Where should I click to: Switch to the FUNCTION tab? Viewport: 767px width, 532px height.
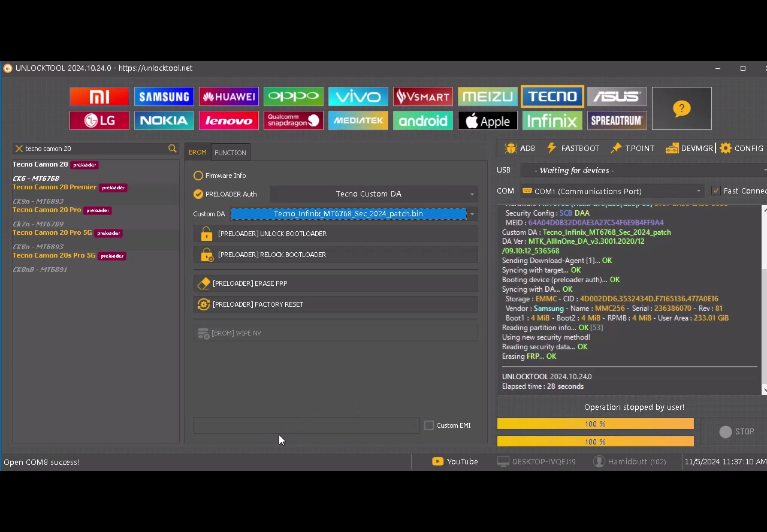point(230,153)
